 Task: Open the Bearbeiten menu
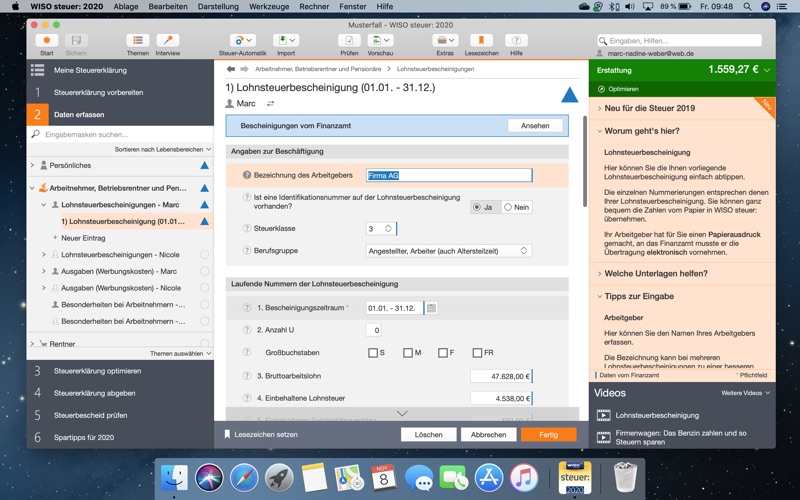168,7
